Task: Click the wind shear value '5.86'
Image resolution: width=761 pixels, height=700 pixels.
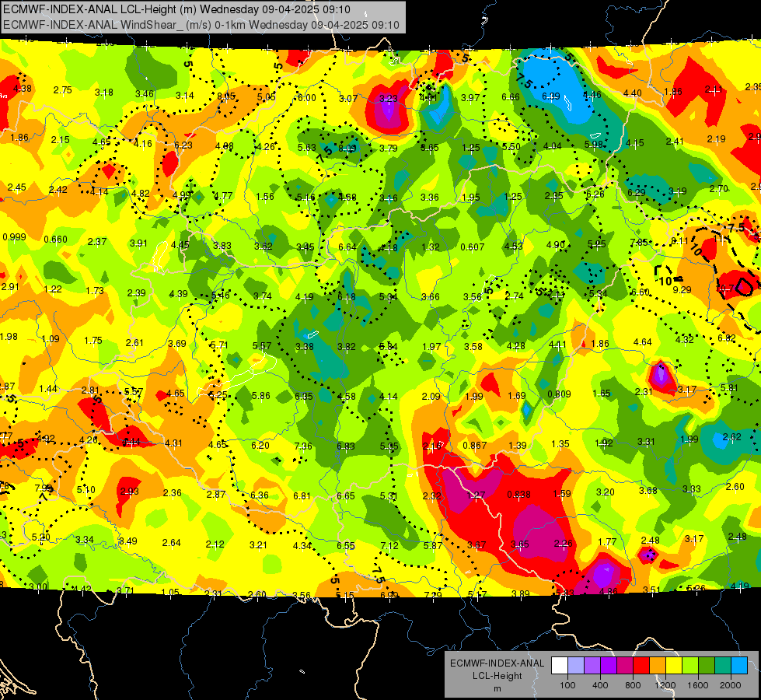Action: (260, 395)
